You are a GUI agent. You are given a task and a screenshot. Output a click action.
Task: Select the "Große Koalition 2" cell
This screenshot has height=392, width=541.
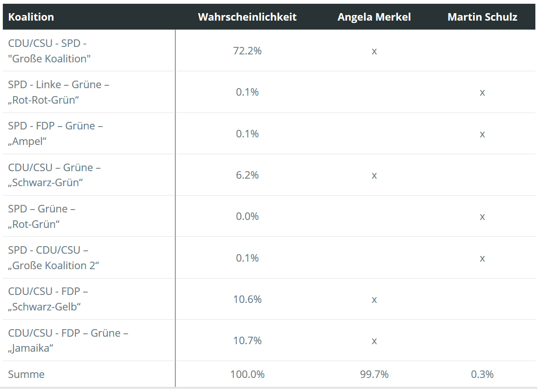tap(53, 258)
